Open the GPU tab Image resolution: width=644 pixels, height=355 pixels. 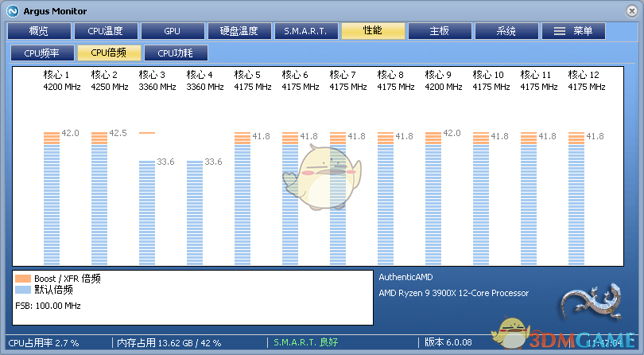coord(173,31)
